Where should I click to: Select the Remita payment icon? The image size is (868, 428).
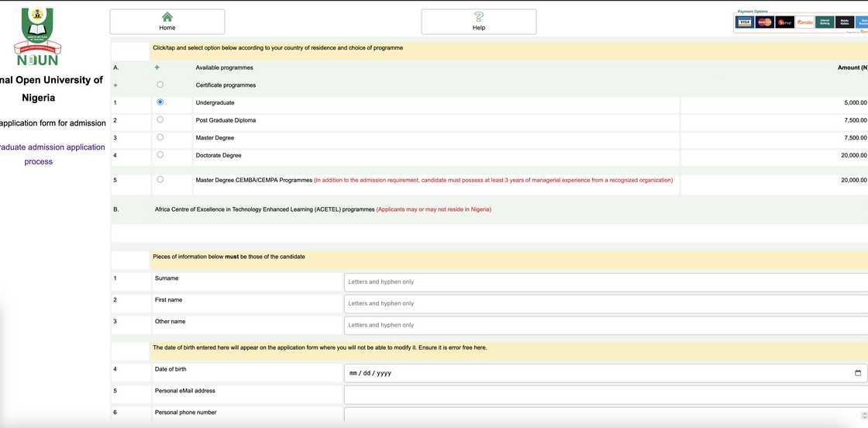tap(804, 22)
